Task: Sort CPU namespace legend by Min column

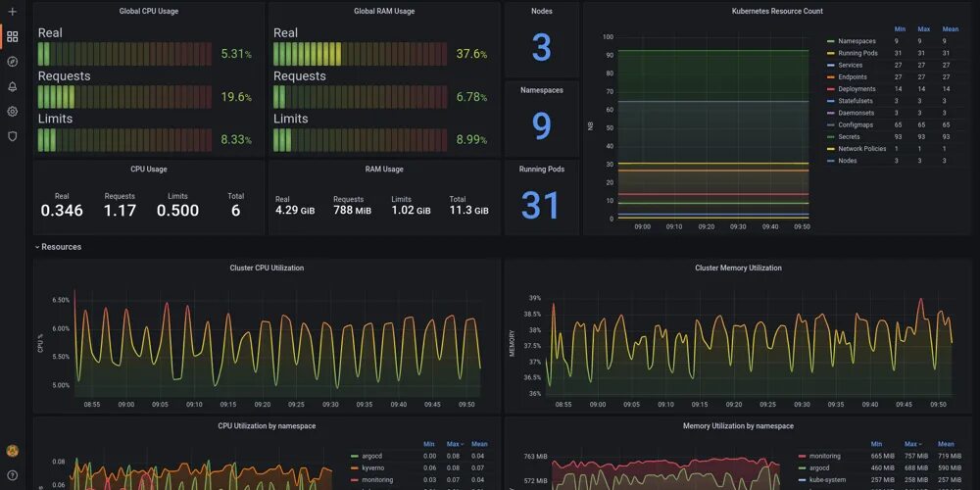Action: tap(429, 444)
